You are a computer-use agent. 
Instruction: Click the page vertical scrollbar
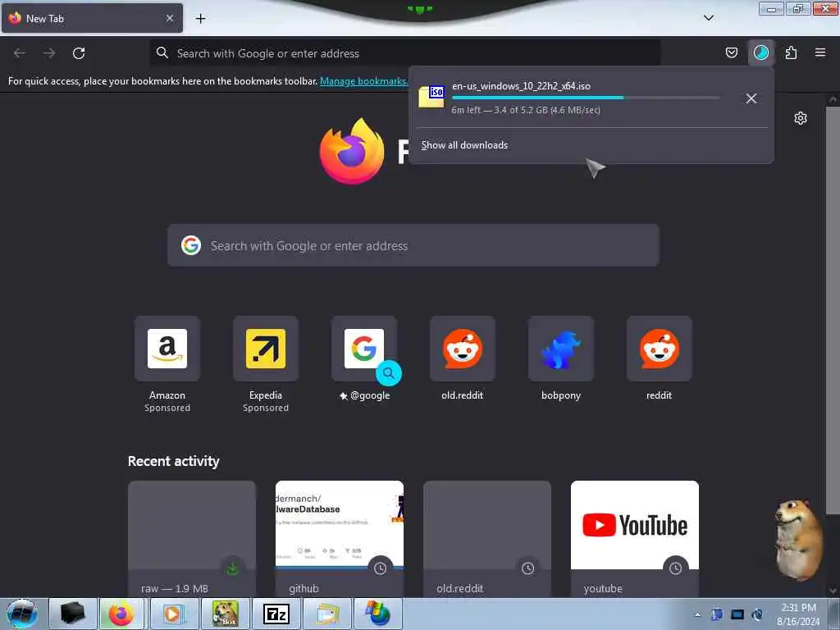(833, 311)
